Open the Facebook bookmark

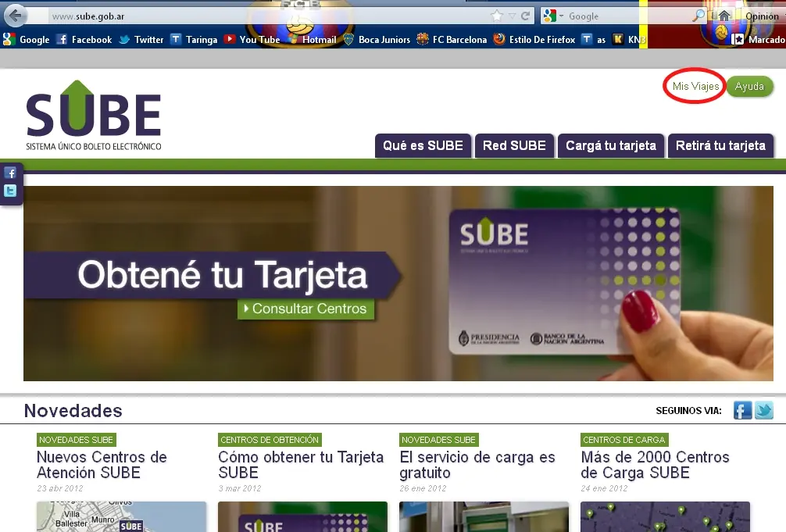point(84,39)
